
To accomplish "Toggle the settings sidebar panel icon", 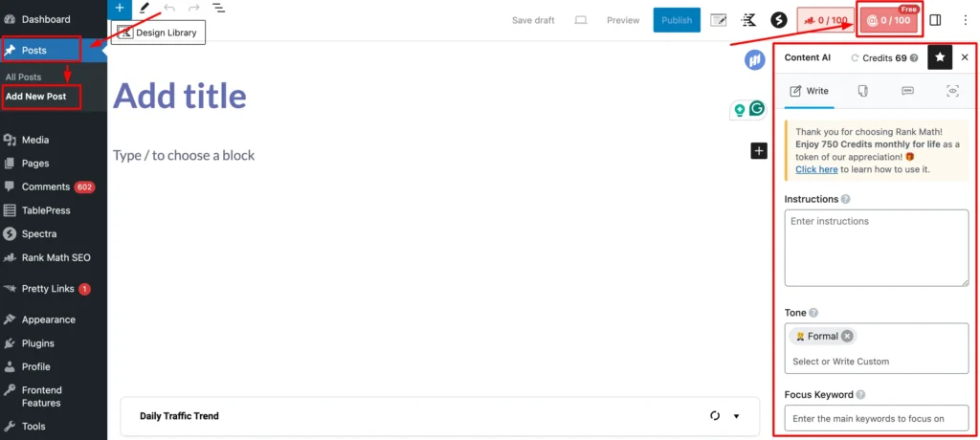I will [x=935, y=20].
